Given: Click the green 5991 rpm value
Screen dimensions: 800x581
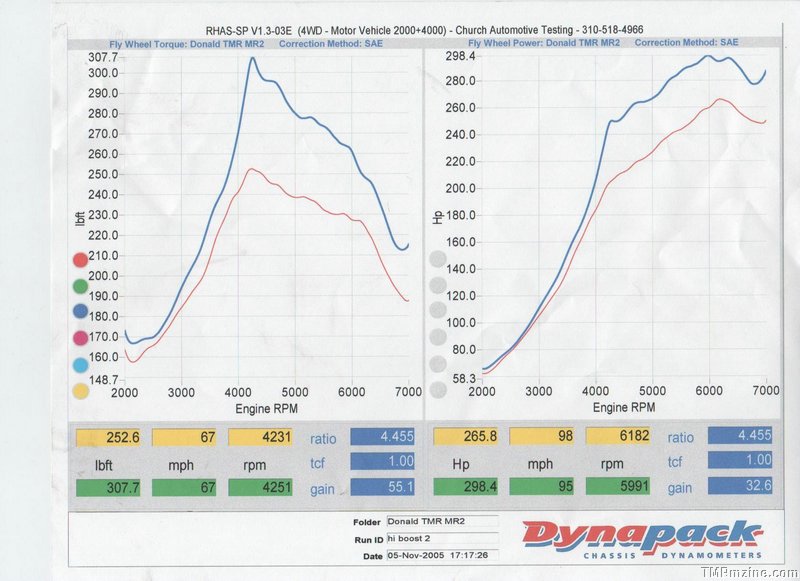Looking at the screenshot, I should point(618,486).
